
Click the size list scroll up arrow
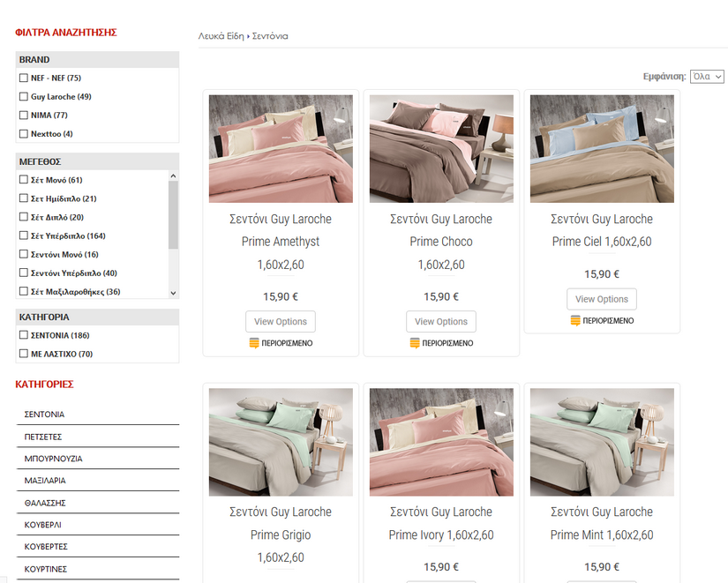pyautogui.click(x=173, y=176)
